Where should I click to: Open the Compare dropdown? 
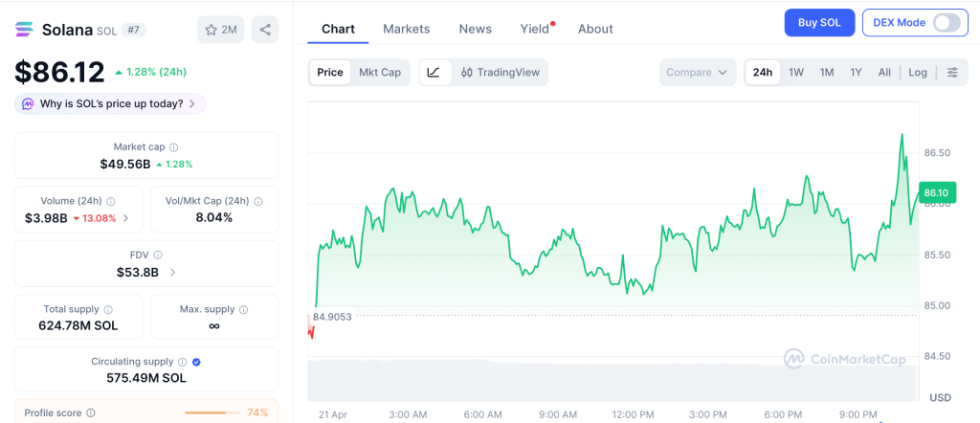[x=698, y=73]
